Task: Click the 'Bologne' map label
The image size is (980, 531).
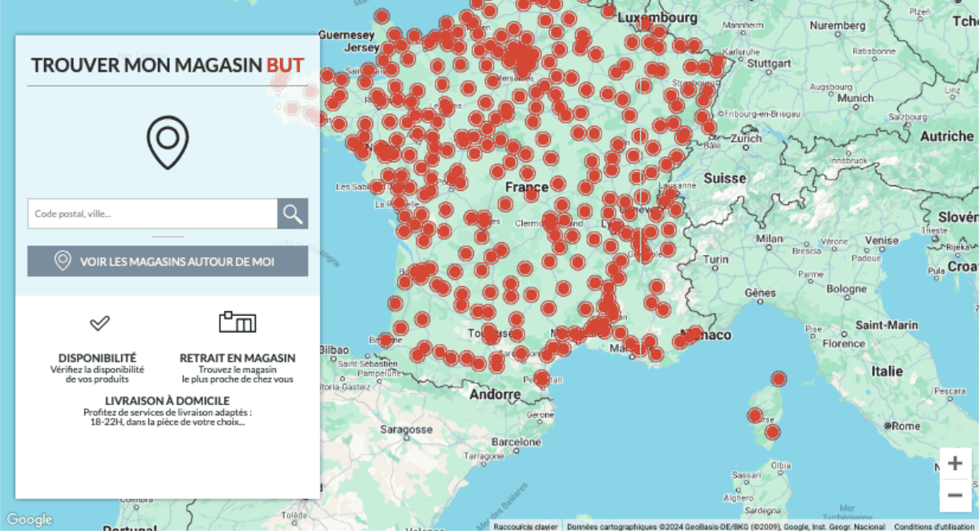Action: click(847, 289)
